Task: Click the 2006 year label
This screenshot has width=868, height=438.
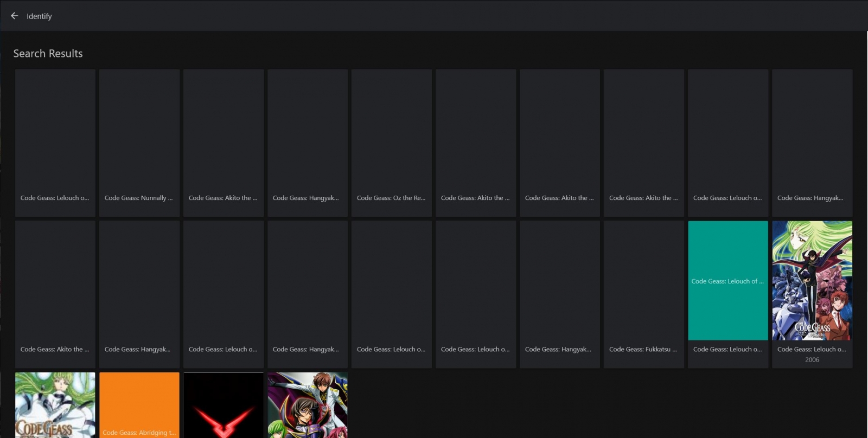Action: click(x=812, y=360)
